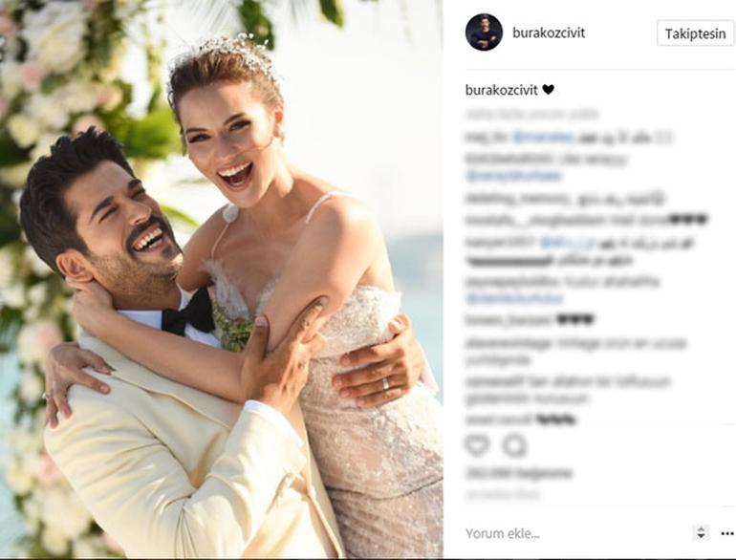Click the post timestamp under the likes count
The width and height of the screenshot is (736, 560).
tap(503, 494)
